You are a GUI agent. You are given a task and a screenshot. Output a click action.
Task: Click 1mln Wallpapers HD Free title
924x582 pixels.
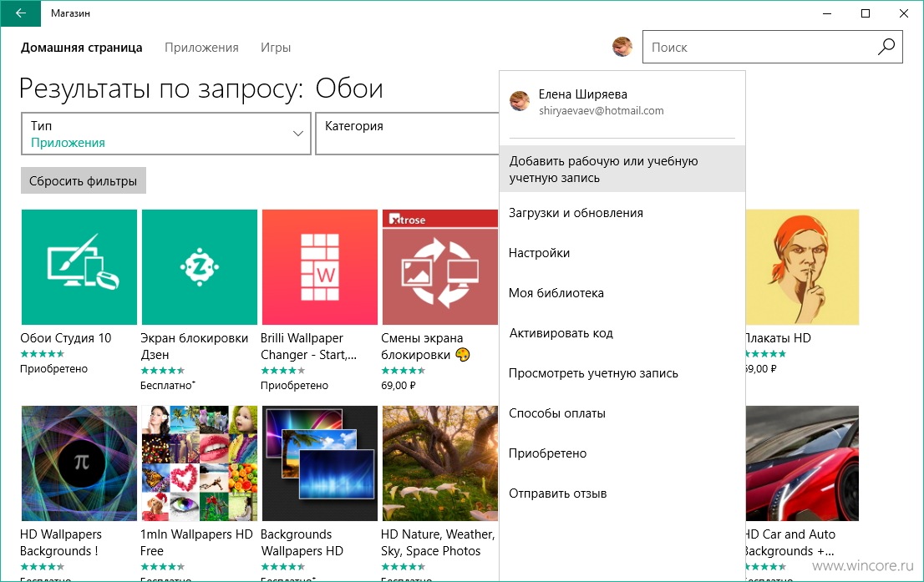point(196,542)
